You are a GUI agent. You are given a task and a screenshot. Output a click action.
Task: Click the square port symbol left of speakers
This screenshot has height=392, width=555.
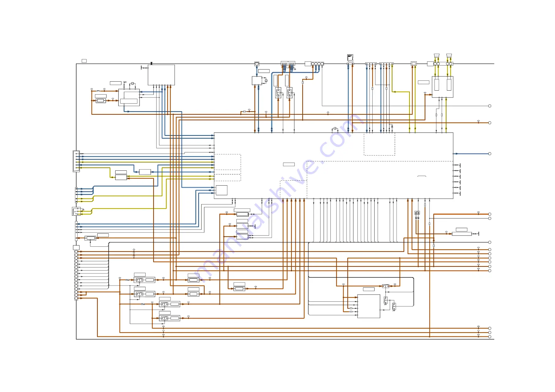[x=414, y=63]
